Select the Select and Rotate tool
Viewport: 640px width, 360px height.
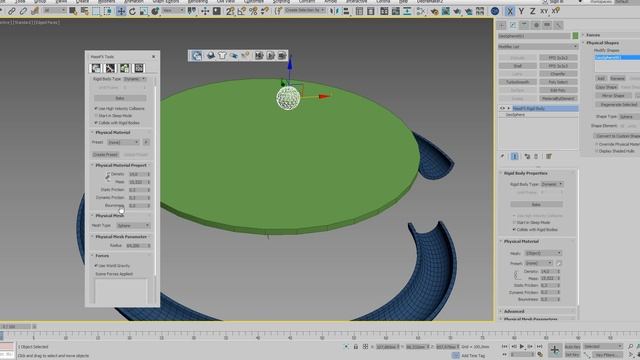click(x=132, y=11)
